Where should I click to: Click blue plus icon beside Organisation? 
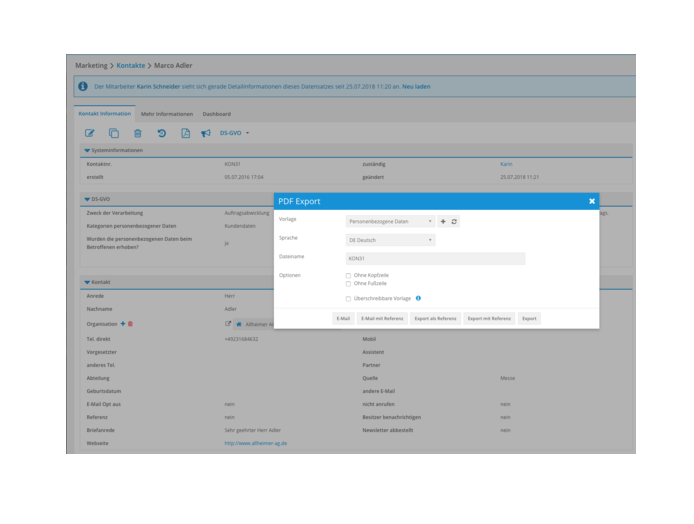click(123, 324)
